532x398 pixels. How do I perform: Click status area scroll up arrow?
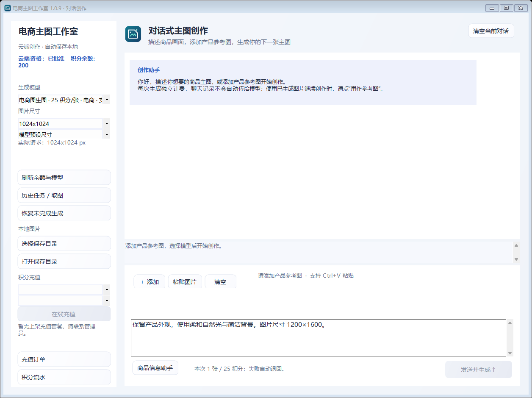(516, 245)
